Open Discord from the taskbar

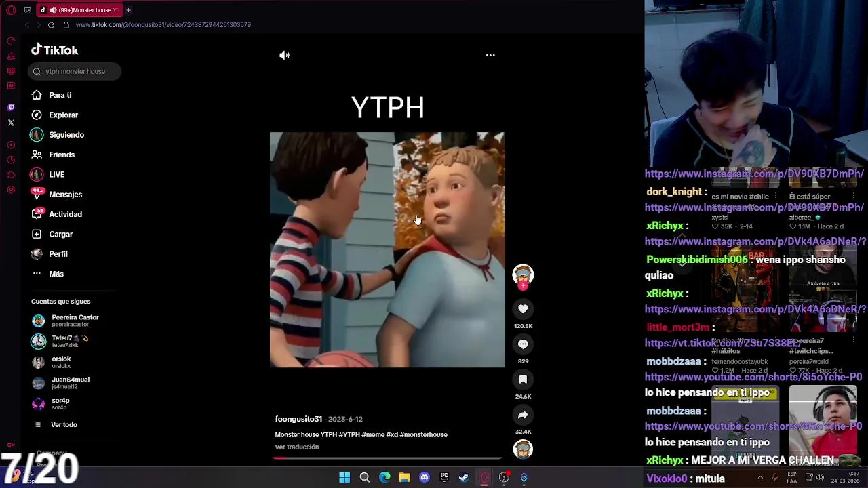[425, 478]
